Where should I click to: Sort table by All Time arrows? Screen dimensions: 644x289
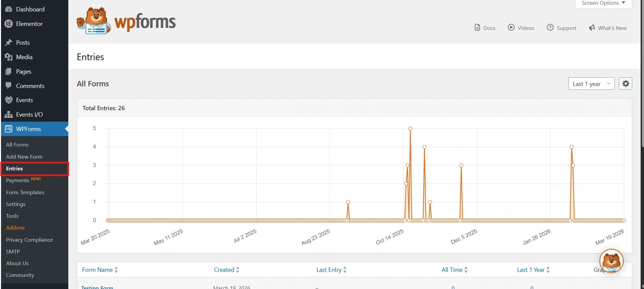[466, 270]
